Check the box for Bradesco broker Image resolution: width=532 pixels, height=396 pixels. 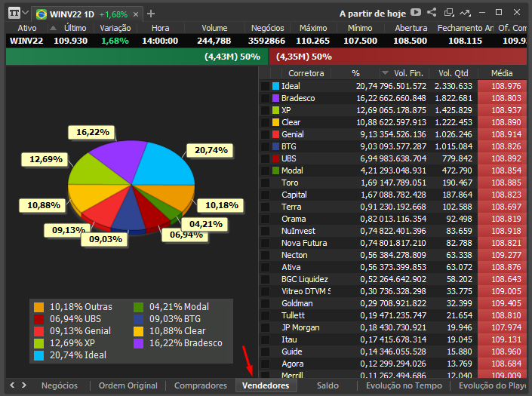point(265,98)
